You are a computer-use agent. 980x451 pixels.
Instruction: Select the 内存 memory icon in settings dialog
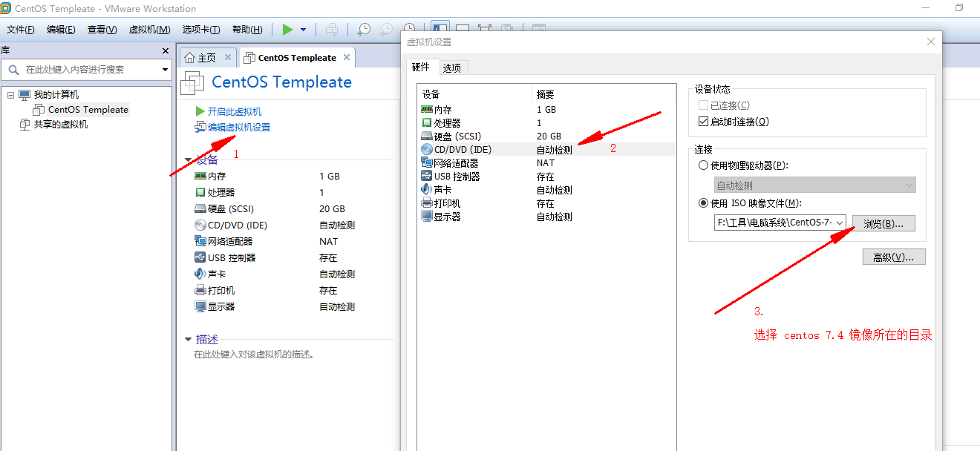[426, 109]
